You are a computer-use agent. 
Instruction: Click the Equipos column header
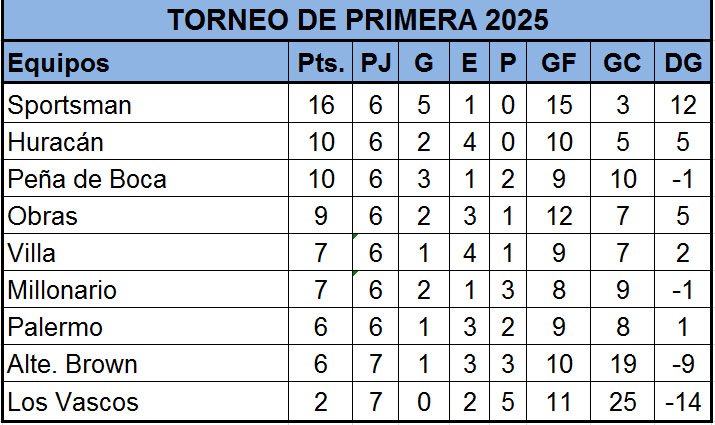tap(146, 62)
